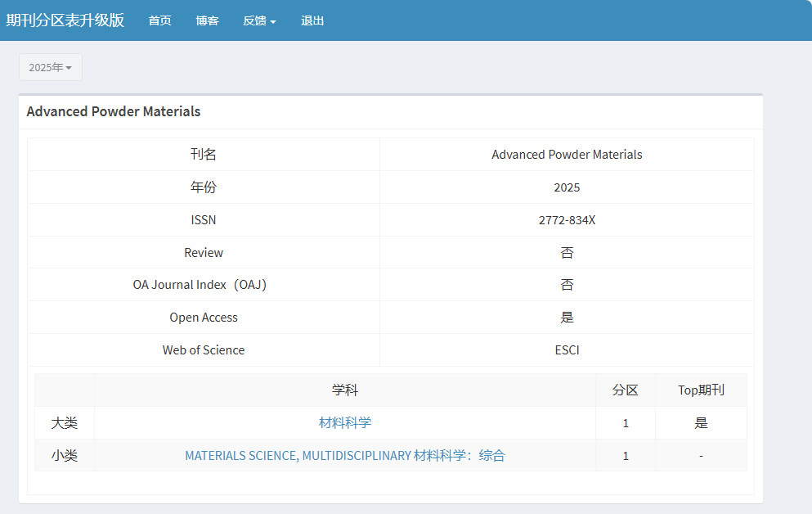812x514 pixels.
Task: Click the 学科 column header
Action: click(345, 390)
